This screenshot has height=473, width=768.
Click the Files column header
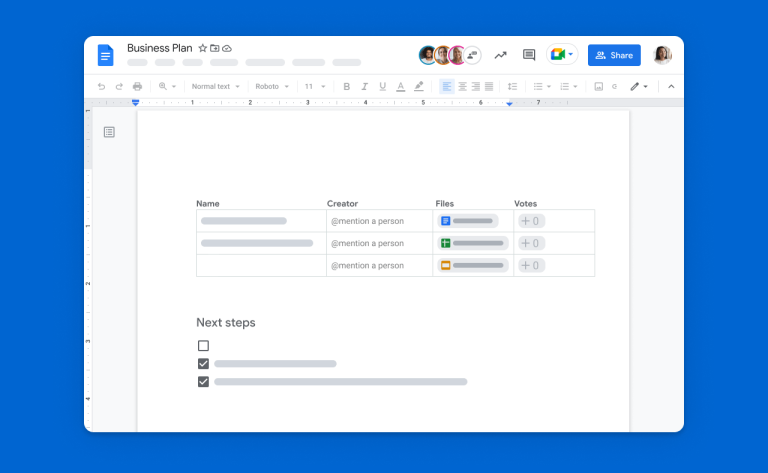tap(445, 204)
